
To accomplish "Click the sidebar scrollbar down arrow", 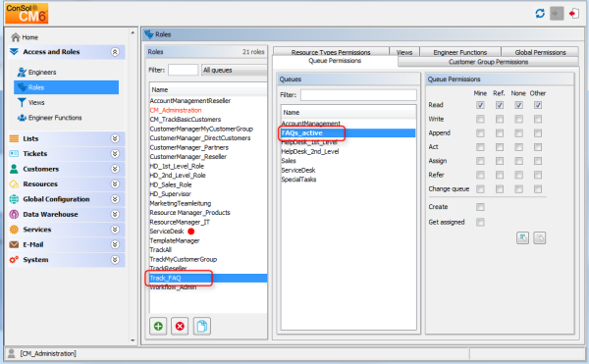I will pos(133,340).
